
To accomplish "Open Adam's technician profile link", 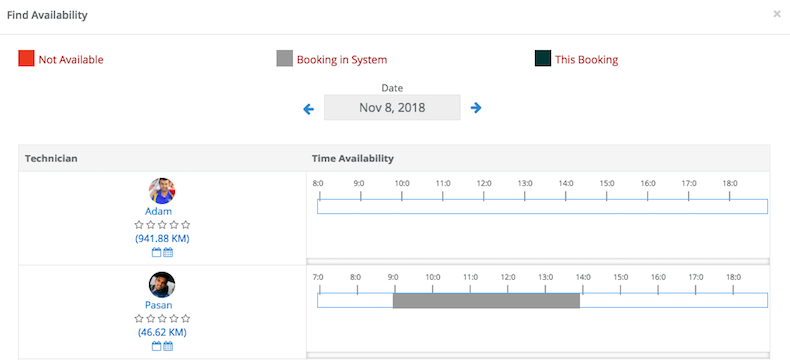I will 158,211.
